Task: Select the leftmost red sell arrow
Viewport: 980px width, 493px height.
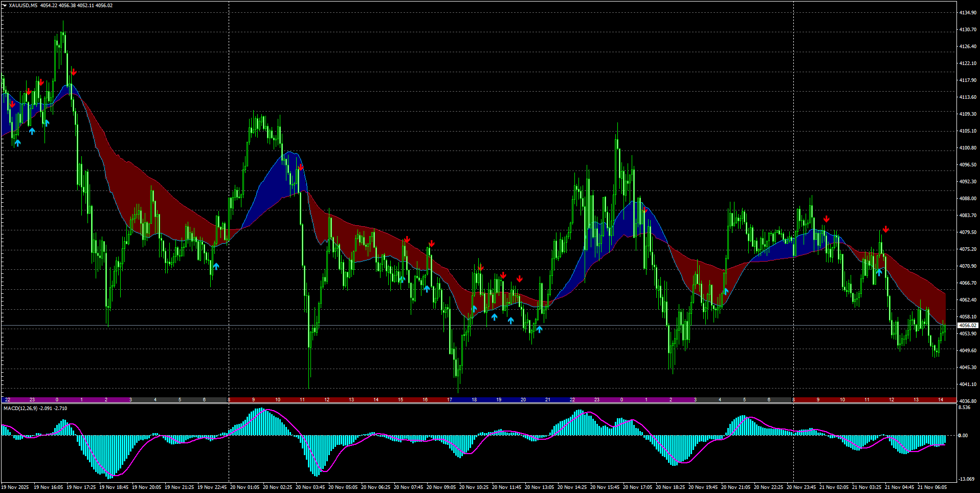Action: 12,104
